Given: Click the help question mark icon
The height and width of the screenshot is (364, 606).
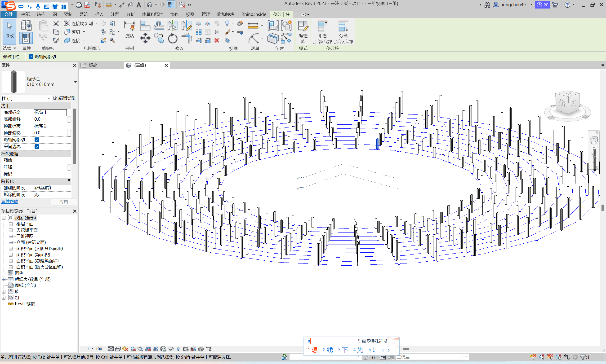Looking at the screenshot, I should pos(567,5).
